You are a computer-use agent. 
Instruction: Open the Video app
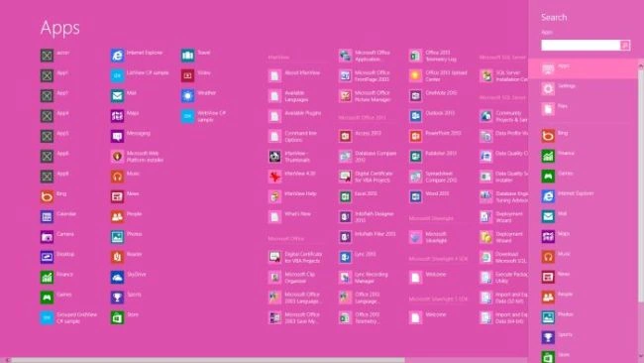click(x=196, y=75)
